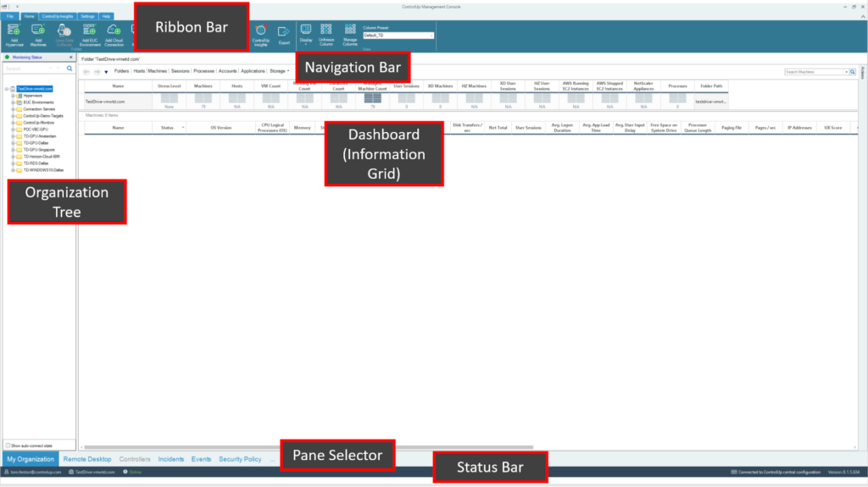Click the Managed Machine Count grid icon

tap(373, 98)
